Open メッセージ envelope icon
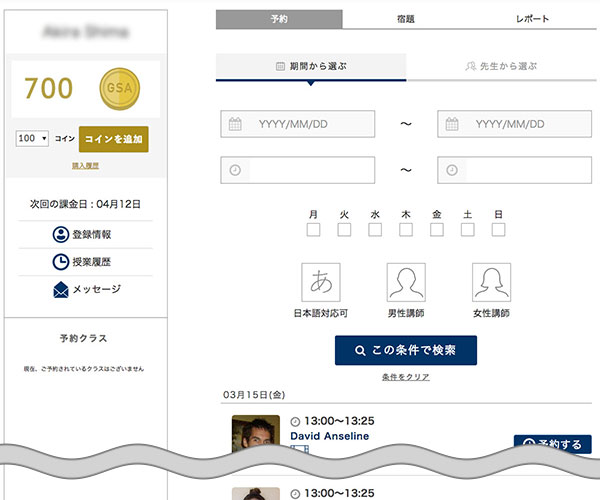600x500 pixels. (x=59, y=290)
